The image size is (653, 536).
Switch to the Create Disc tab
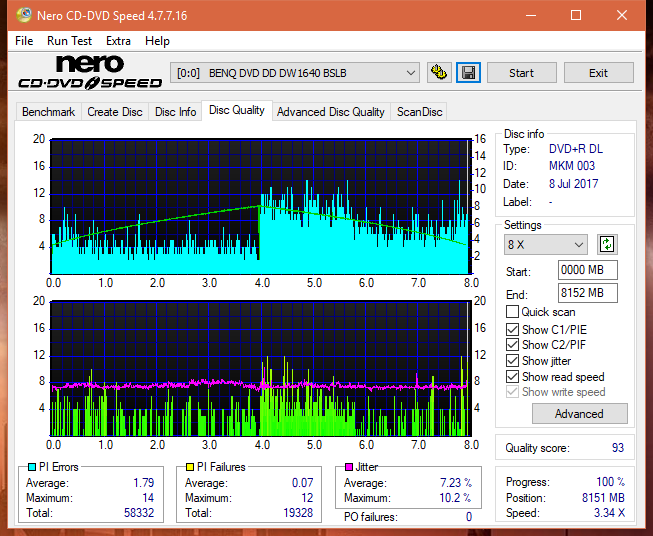[x=115, y=112]
